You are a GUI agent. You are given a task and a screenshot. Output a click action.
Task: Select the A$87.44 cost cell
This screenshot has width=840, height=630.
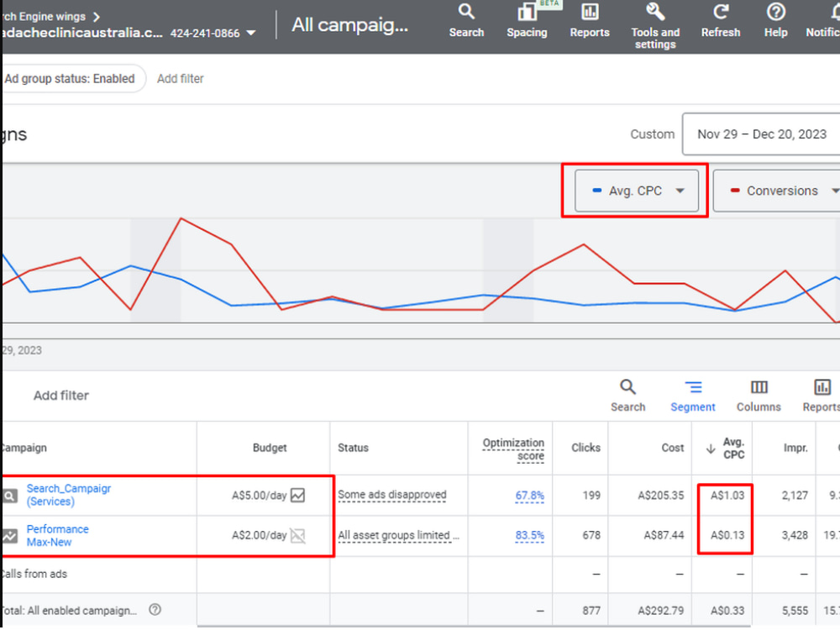tap(664, 535)
